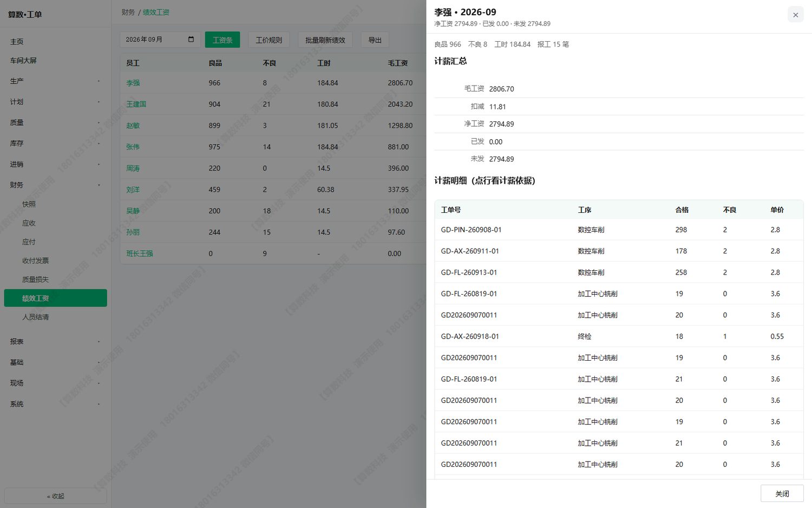Open employee 张伟 link
The image size is (812, 508).
(133, 147)
